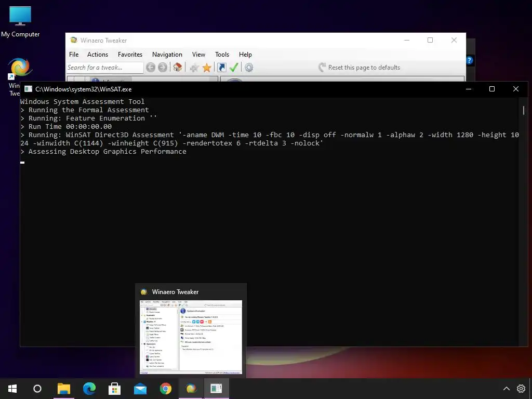The width and height of the screenshot is (532, 399).
Task: Show hidden system tray icons
Action: coord(506,389)
